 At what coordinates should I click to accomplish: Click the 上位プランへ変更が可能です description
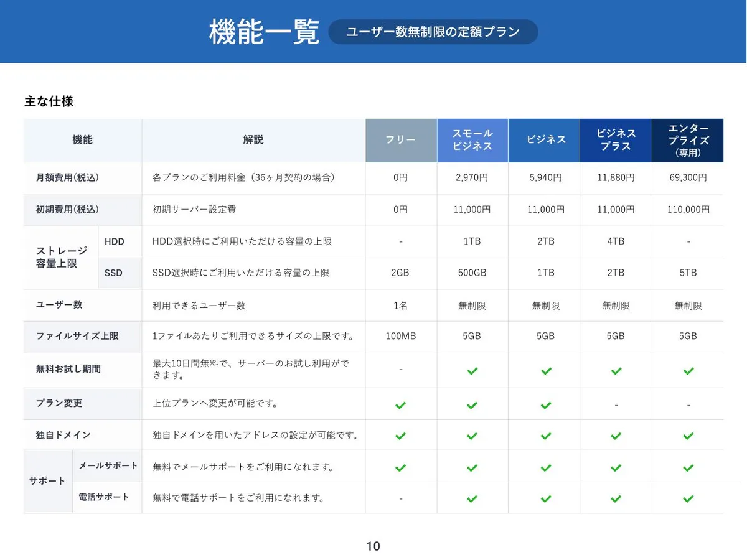point(215,403)
